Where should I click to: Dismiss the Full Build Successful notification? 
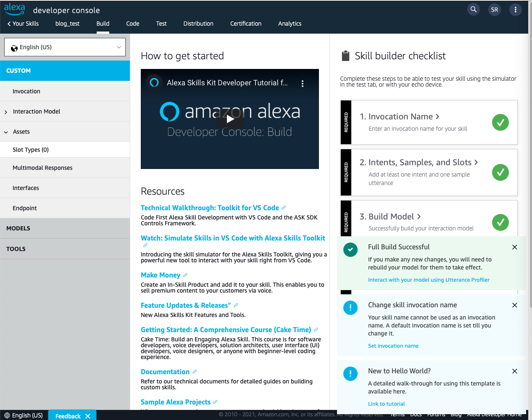pos(515,247)
